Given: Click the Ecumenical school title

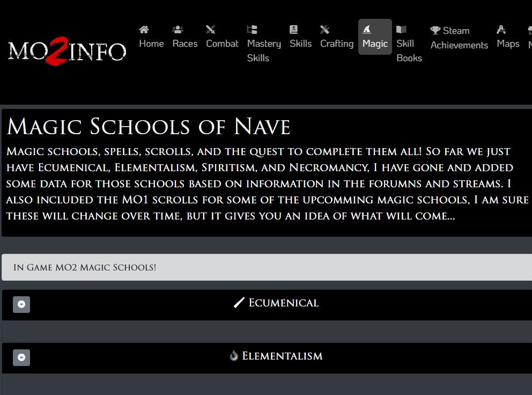Looking at the screenshot, I should [283, 303].
